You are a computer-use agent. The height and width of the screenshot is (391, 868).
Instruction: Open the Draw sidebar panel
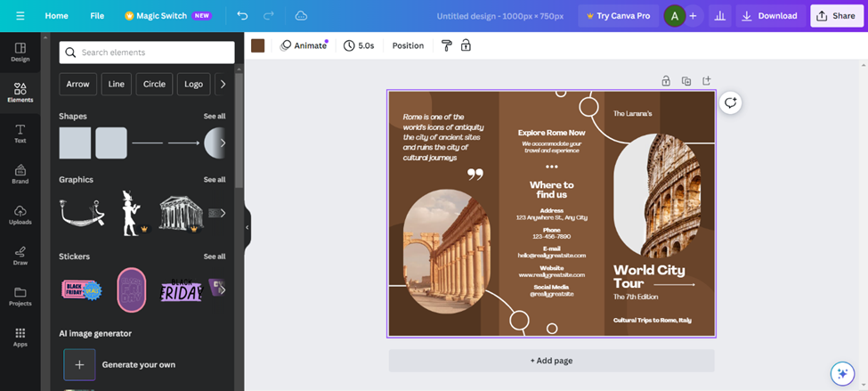(x=20, y=256)
